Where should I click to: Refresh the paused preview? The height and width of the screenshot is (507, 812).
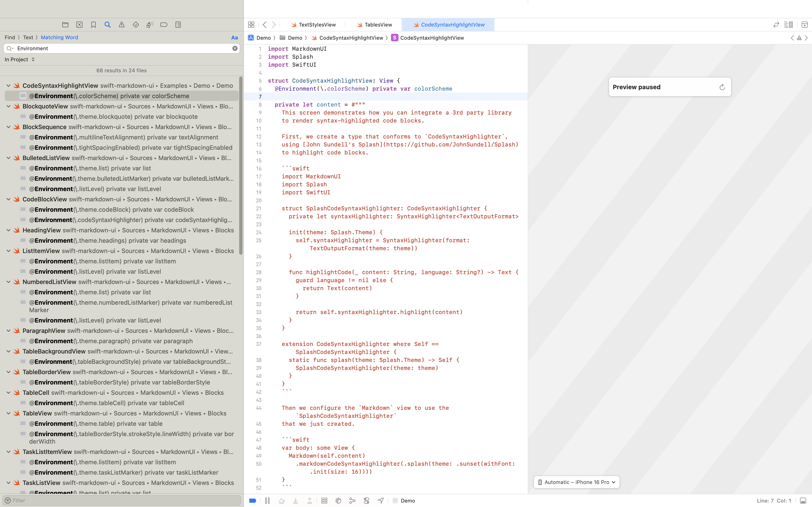(722, 87)
